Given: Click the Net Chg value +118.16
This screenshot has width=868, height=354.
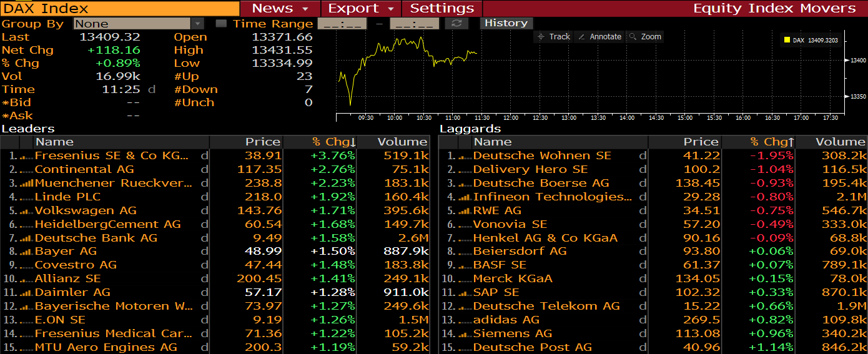Looking at the screenshot, I should 114,51.
